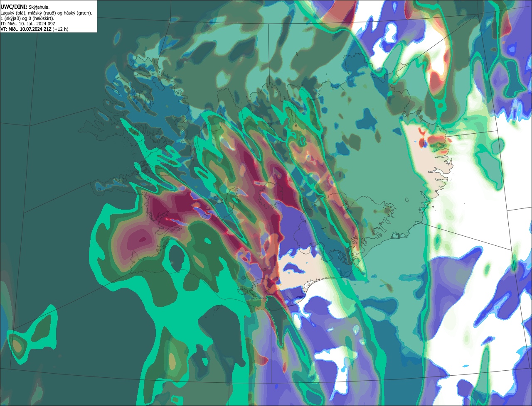Image resolution: width=532 pixels, height=406 pixels.
Task: Click the 'UWC/DINI: Skýjahula.' title text
Action: click(25, 7)
